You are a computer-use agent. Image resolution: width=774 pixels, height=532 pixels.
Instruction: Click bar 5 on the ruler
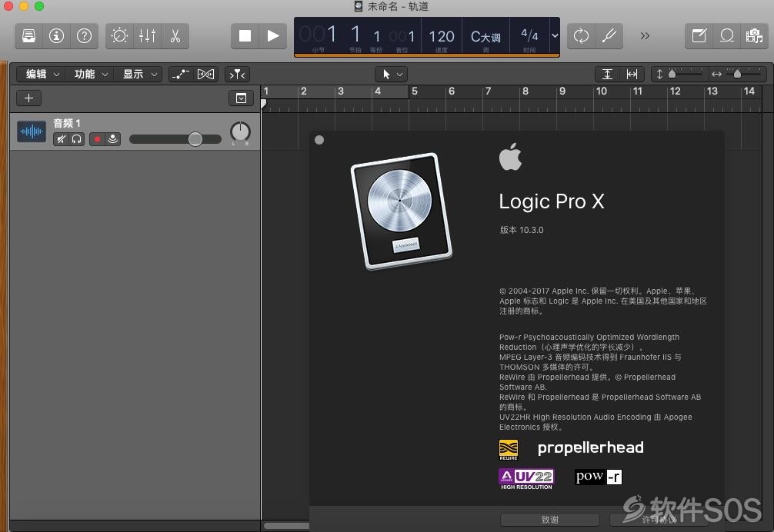pyautogui.click(x=415, y=91)
